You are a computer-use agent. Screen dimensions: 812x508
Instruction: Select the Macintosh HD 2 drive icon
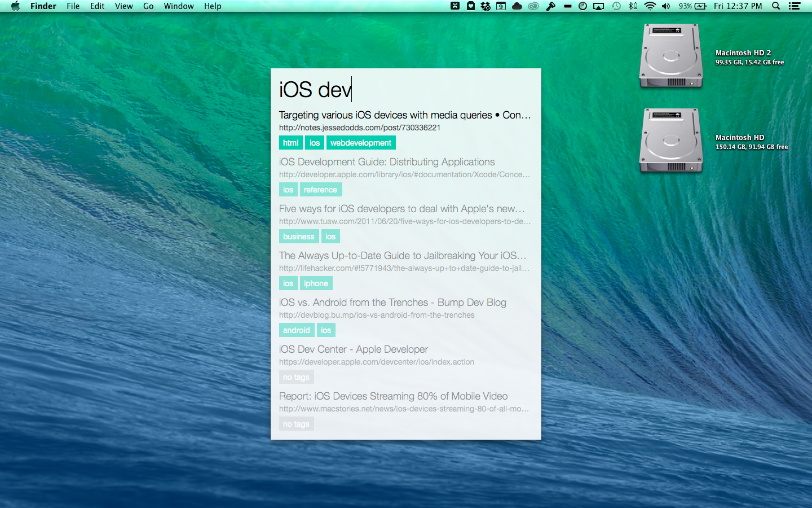[x=671, y=56]
